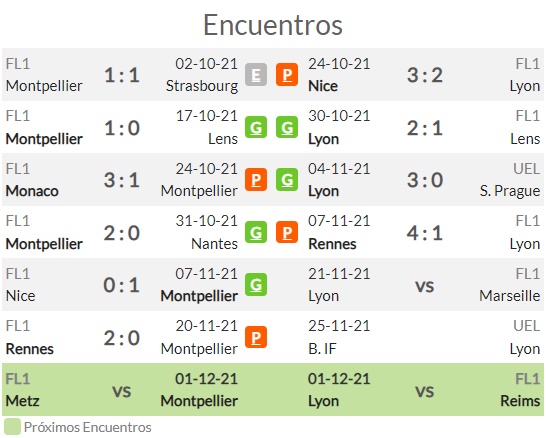Click the Strasbourg team name
The height and width of the screenshot is (438, 546).
[x=202, y=86]
